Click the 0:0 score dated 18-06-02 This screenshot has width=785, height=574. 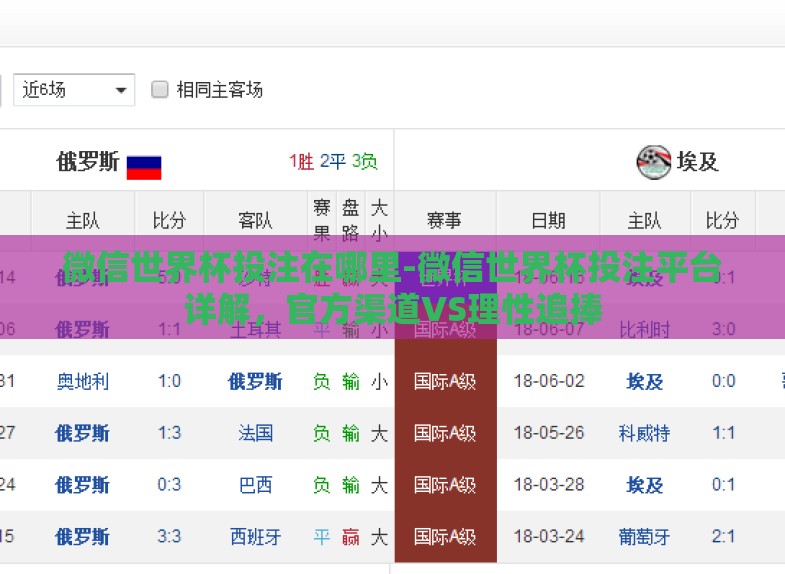(x=723, y=381)
